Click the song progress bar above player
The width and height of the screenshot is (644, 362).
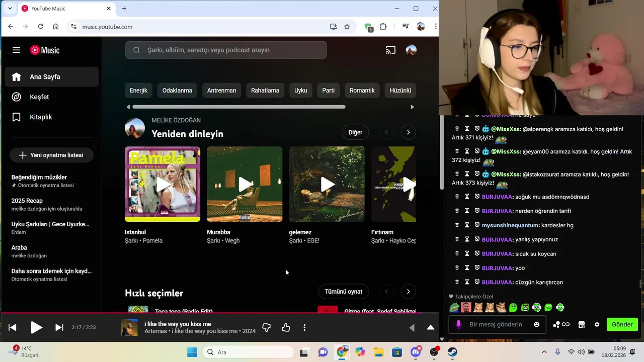pos(219,313)
